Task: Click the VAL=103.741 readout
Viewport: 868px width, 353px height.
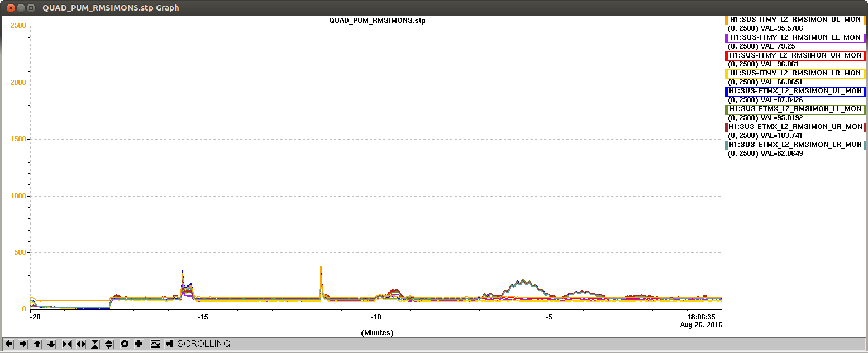Action: (782, 136)
